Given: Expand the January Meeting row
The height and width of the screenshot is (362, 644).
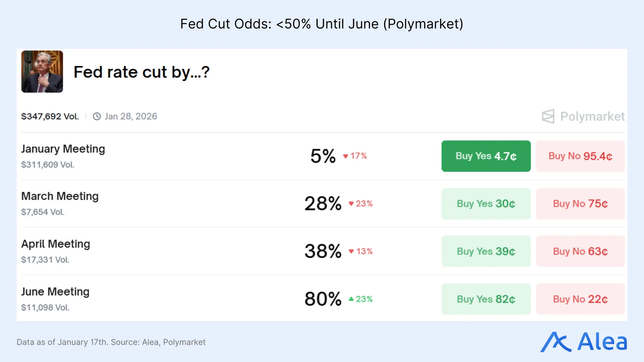Looking at the screenshot, I should (x=63, y=149).
